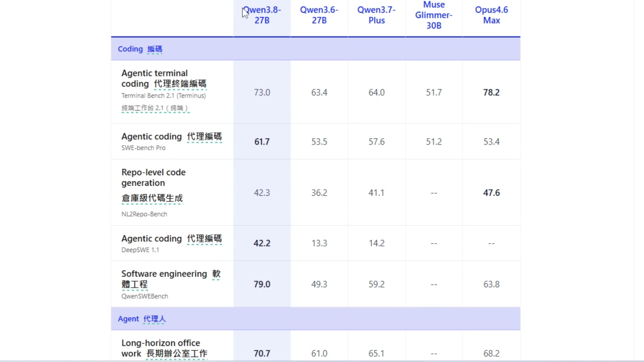Select the 51.7 score cell
The width and height of the screenshot is (644, 362).
434,93
